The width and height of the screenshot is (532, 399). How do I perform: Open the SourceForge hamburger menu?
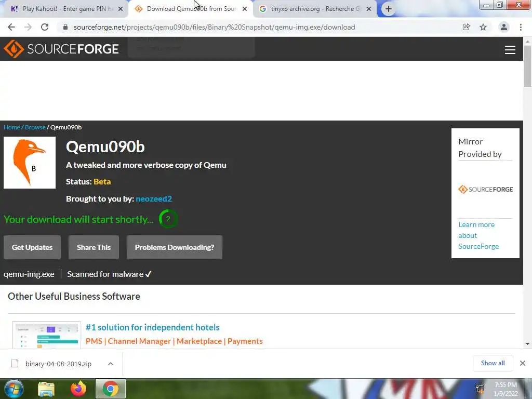(x=510, y=50)
